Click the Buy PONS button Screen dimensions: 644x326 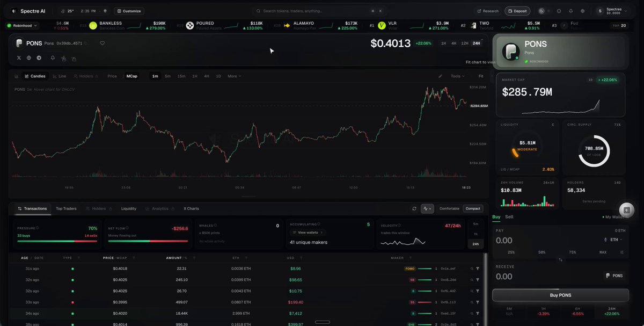click(560, 295)
